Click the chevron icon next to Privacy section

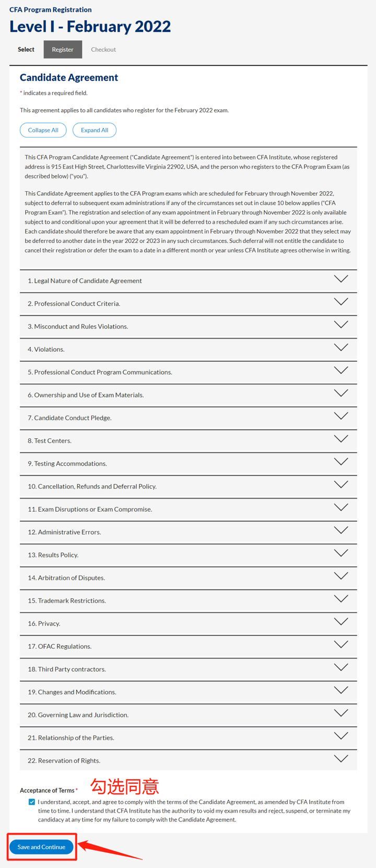pyautogui.click(x=340, y=622)
